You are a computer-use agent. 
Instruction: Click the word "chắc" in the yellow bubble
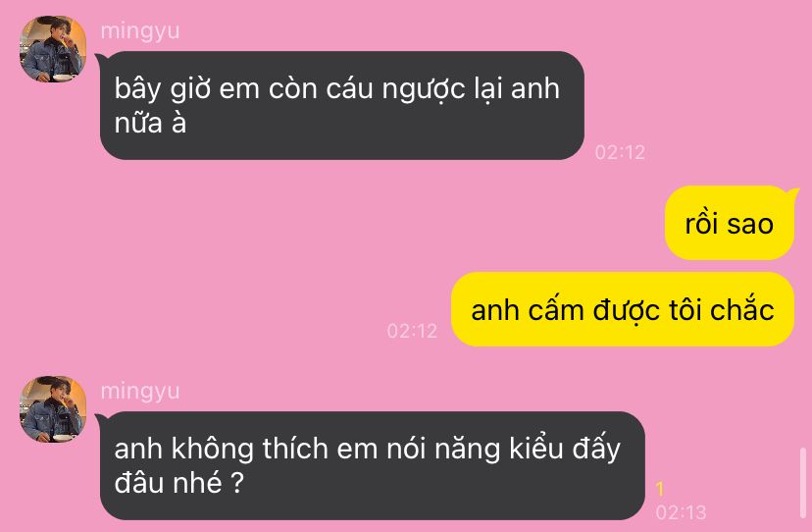point(742,309)
